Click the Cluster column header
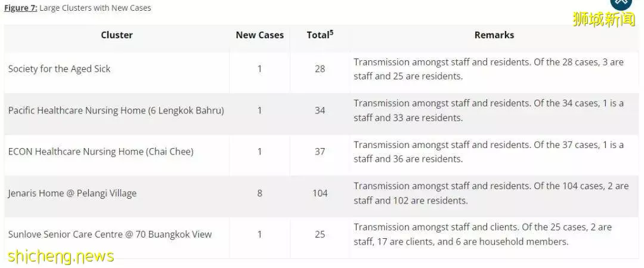This screenshot has width=644, height=268. (117, 35)
